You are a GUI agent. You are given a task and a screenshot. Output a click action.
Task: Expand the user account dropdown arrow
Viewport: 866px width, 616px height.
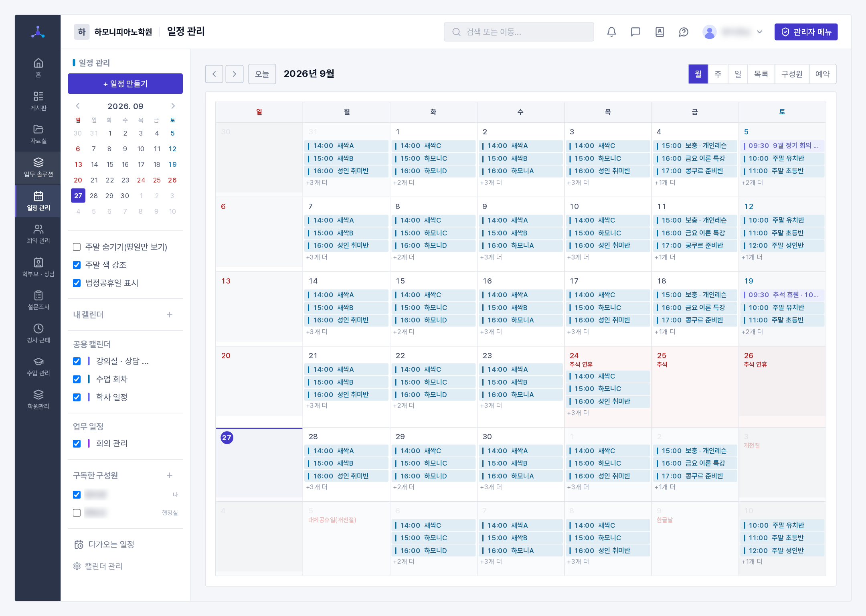tap(759, 32)
